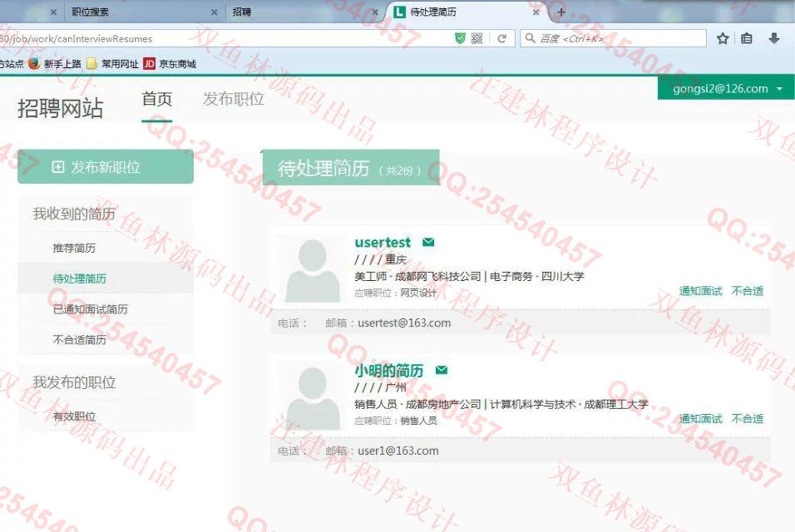This screenshot has width=795, height=532.
Task: Click the 发布新职位 button
Action: 106,167
